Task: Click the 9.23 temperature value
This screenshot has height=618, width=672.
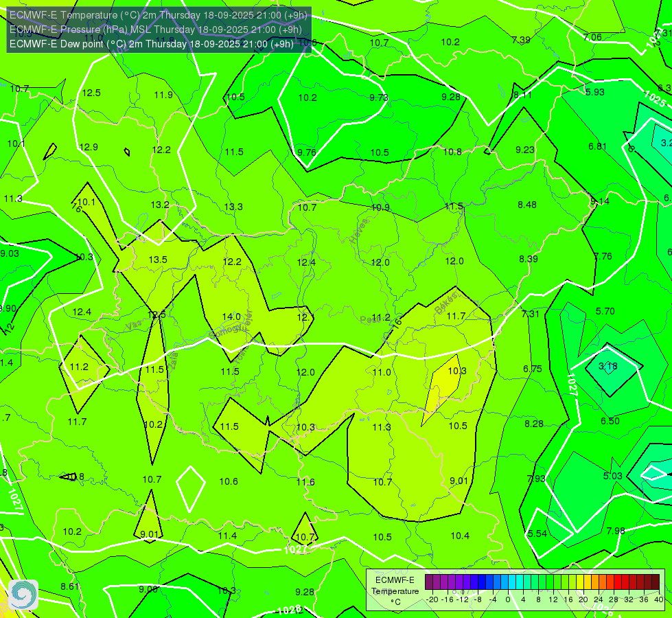Action: (x=525, y=150)
